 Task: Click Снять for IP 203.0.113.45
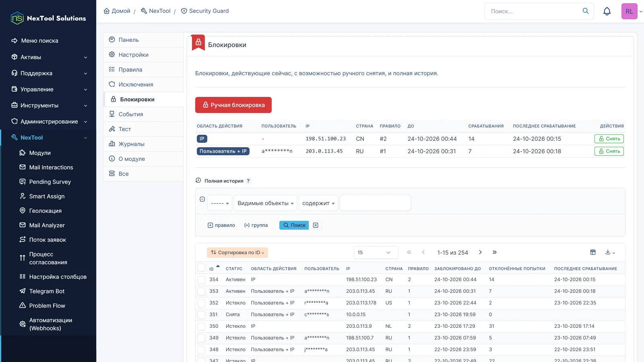(609, 151)
